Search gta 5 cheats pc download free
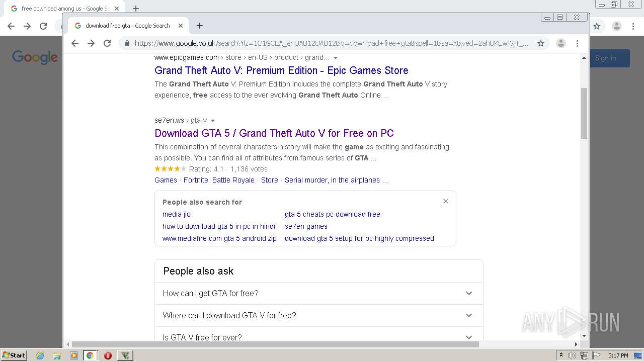Screen dimensions: 644x362 (x=333, y=214)
